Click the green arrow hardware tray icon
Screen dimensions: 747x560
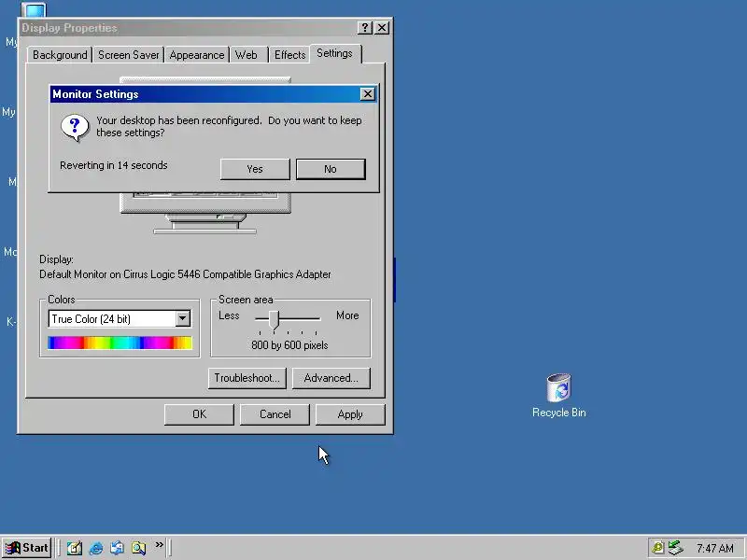(x=675, y=548)
